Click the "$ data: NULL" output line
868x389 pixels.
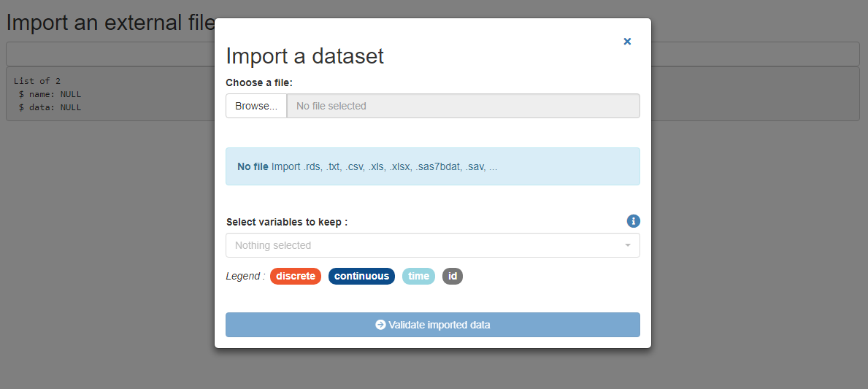point(50,107)
